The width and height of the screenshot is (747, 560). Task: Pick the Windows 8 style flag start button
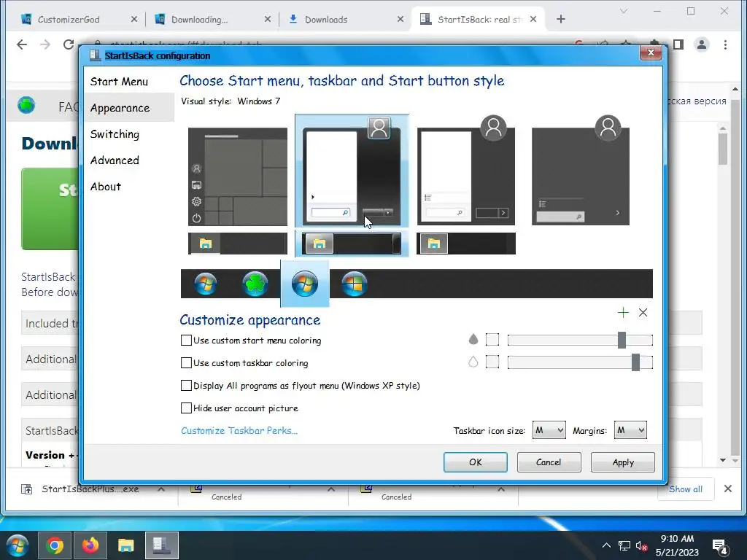354,284
